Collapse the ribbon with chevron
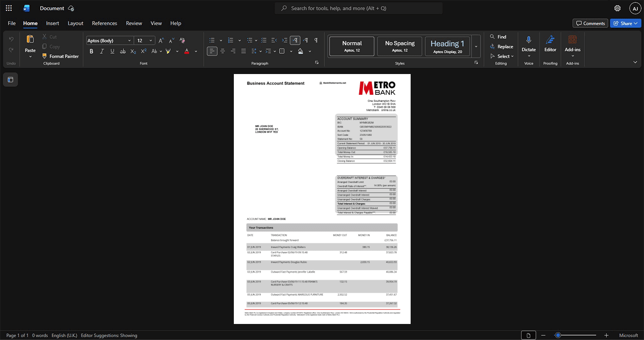Image resolution: width=644 pixels, height=340 pixels. [x=635, y=62]
